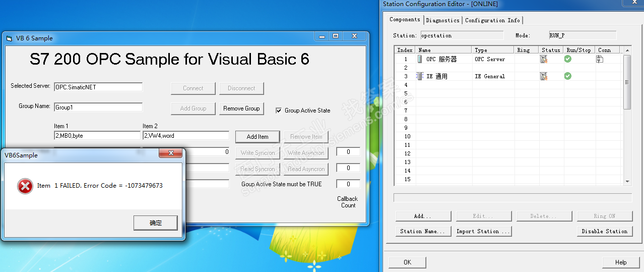Click the Name column header

pos(444,50)
